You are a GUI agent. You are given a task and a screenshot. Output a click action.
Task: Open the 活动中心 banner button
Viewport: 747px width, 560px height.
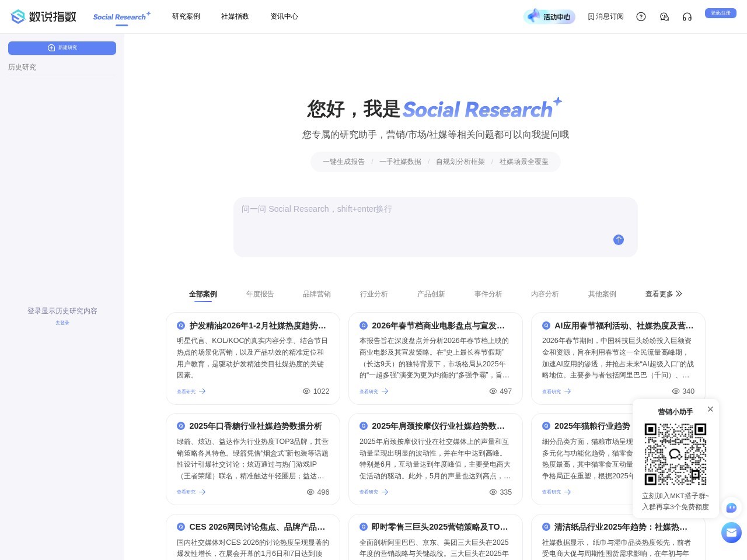[x=549, y=16]
